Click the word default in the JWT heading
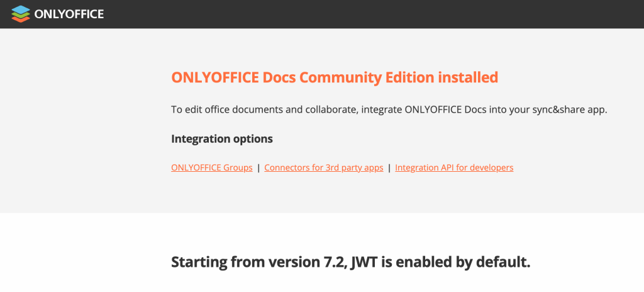Viewport: 644px width, 292px height. (502, 262)
